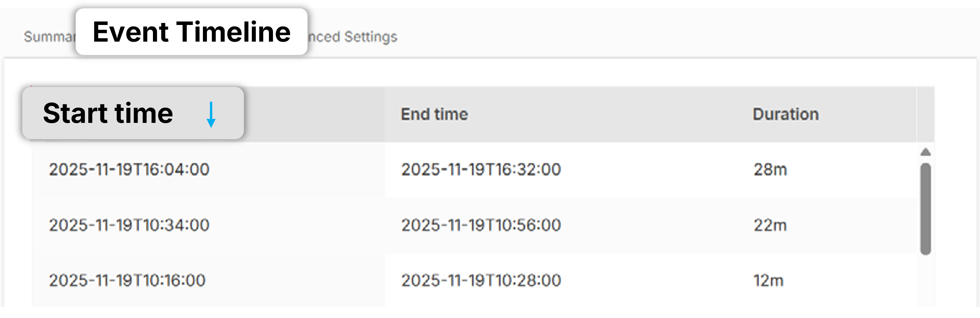Click the empty header cell above scrollbar

coord(926,114)
